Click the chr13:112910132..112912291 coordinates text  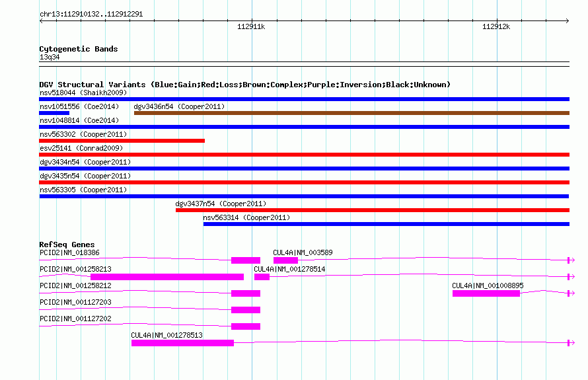tap(91, 15)
